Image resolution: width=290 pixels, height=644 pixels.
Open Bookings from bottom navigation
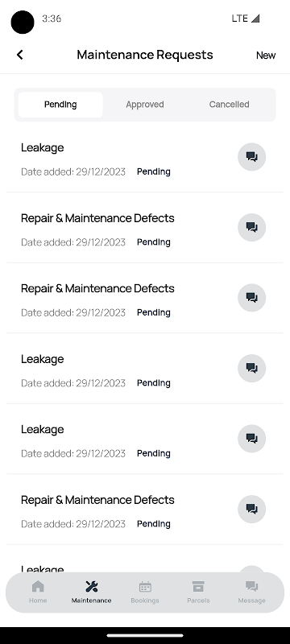pyautogui.click(x=145, y=592)
